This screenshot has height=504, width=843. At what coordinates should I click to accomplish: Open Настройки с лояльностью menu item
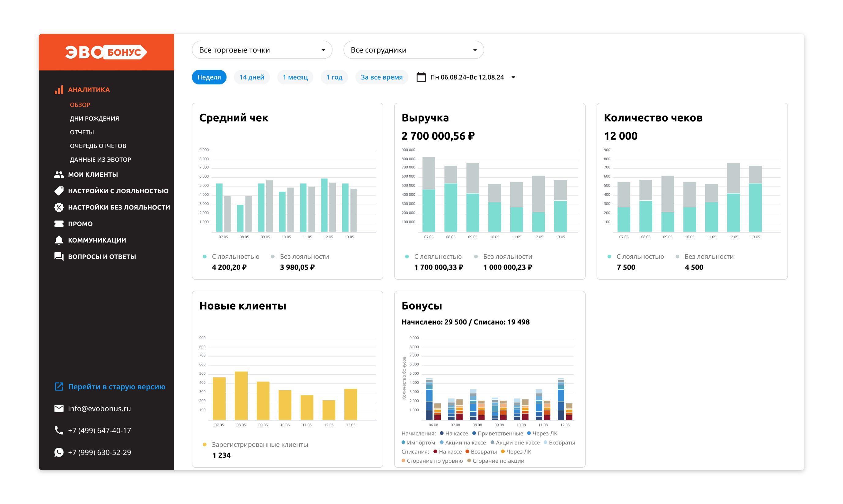tap(118, 191)
